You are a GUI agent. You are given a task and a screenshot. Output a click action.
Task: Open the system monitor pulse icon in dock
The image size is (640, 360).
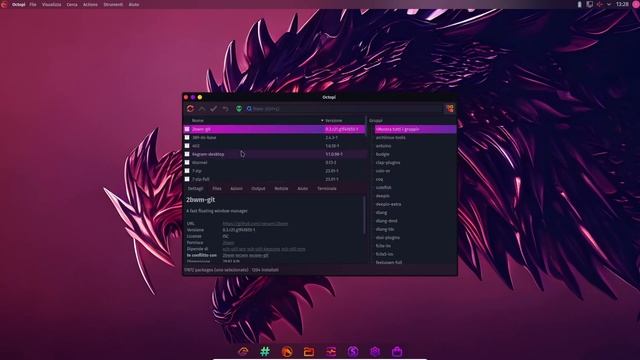pyautogui.click(x=331, y=351)
